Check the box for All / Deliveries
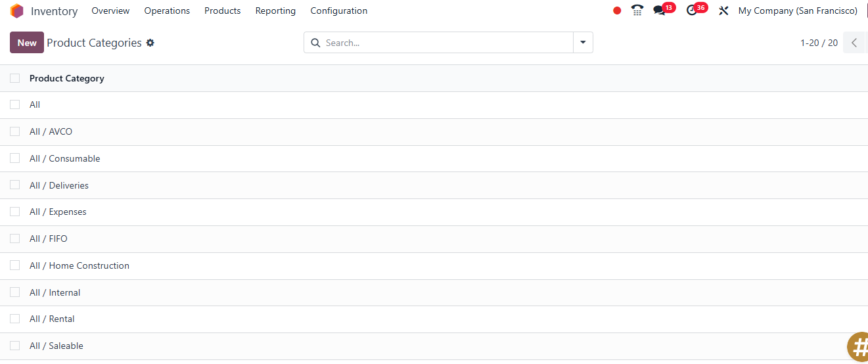This screenshot has height=364, width=868. coord(15,185)
